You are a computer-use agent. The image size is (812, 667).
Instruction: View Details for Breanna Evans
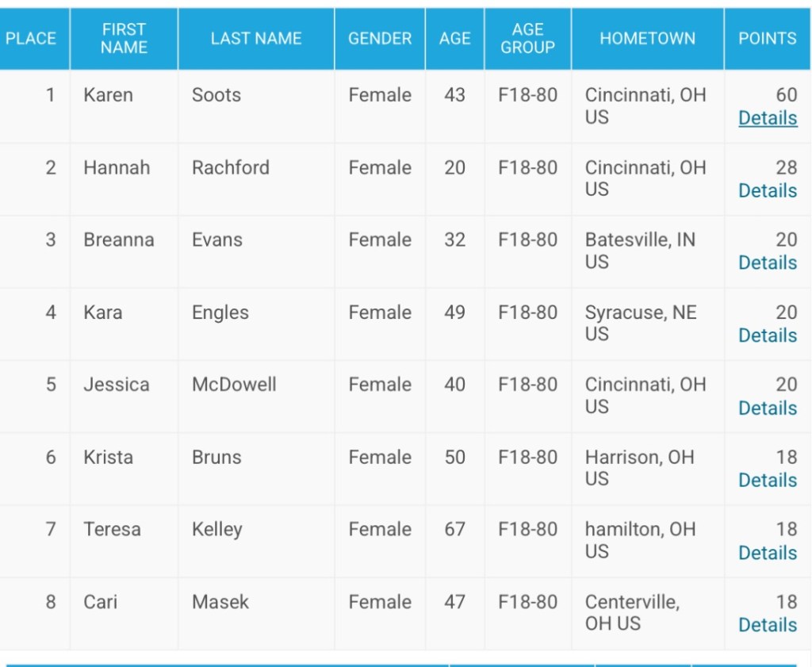[x=767, y=263]
